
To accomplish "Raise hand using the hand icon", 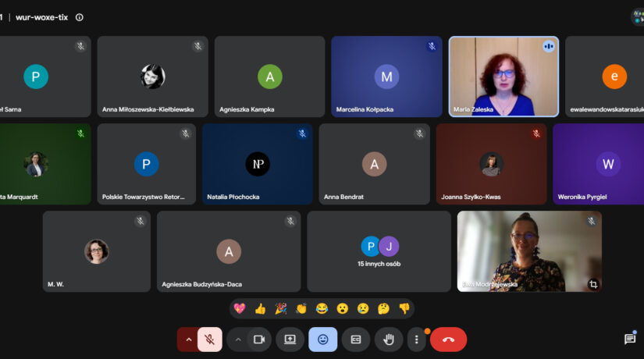I will [389, 339].
